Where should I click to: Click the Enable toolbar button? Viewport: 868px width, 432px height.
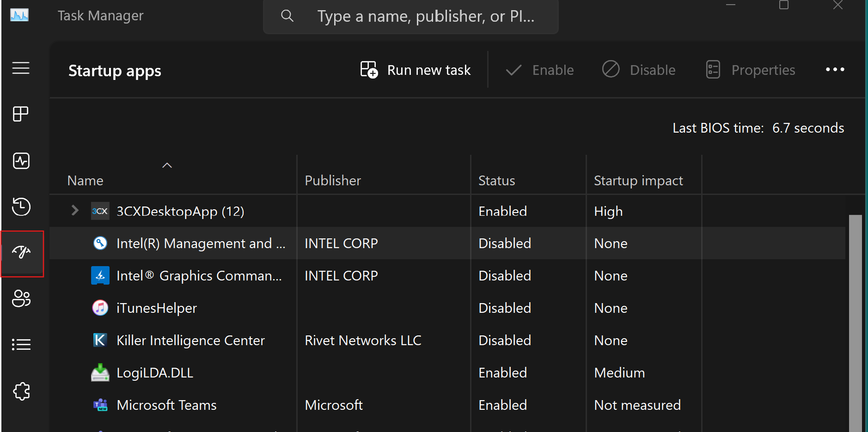pos(539,70)
